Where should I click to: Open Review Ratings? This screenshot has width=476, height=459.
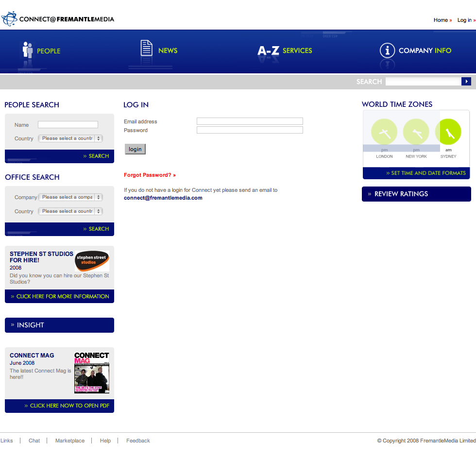point(416,194)
